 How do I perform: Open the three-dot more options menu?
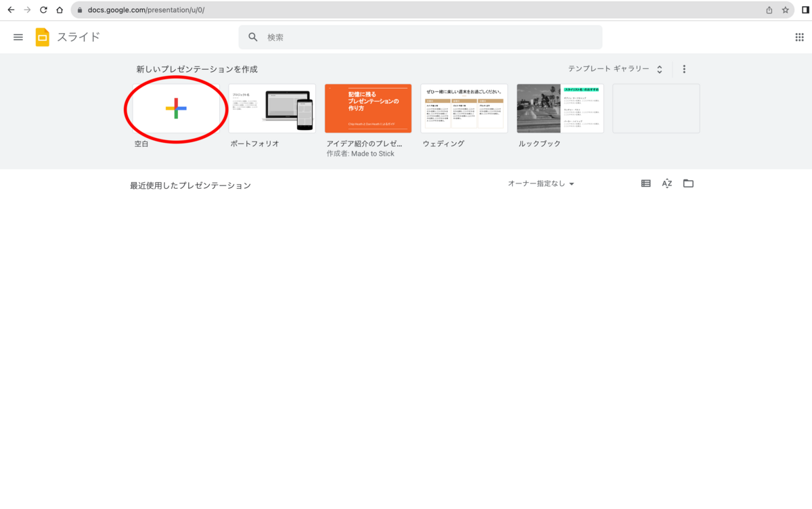click(x=684, y=69)
